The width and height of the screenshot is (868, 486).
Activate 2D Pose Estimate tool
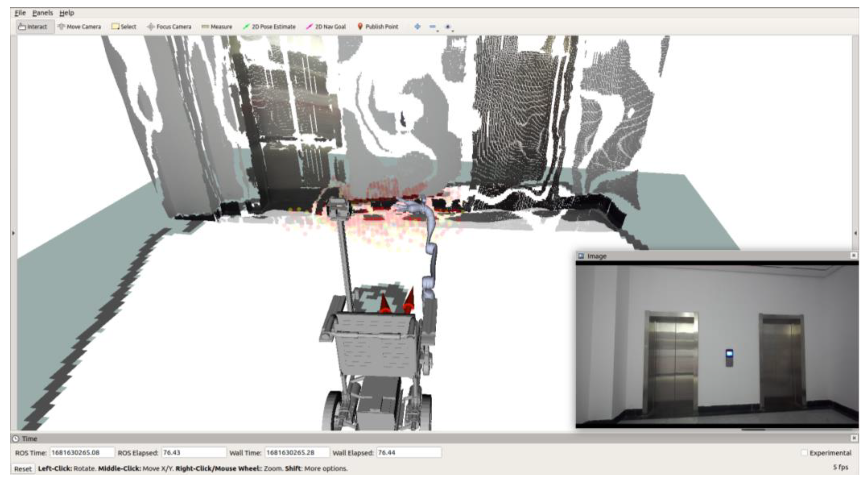click(269, 27)
